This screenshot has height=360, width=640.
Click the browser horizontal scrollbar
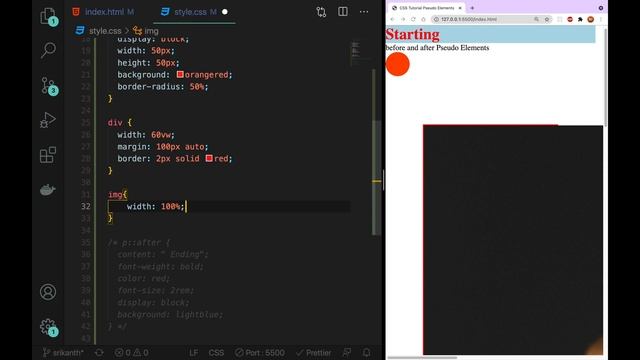[x=422, y=358]
